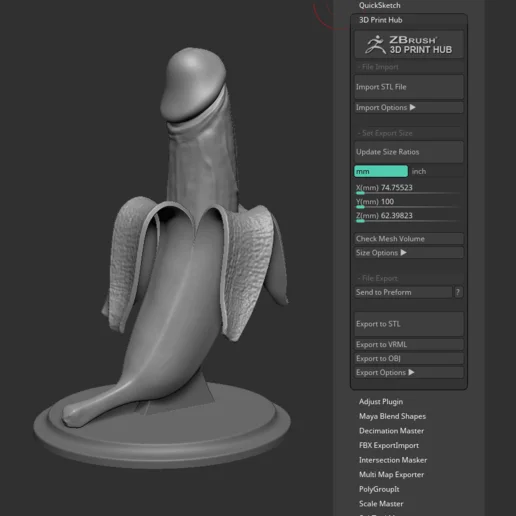The image size is (516, 516).
Task: Expand the Size Options arrow
Action: 404,253
